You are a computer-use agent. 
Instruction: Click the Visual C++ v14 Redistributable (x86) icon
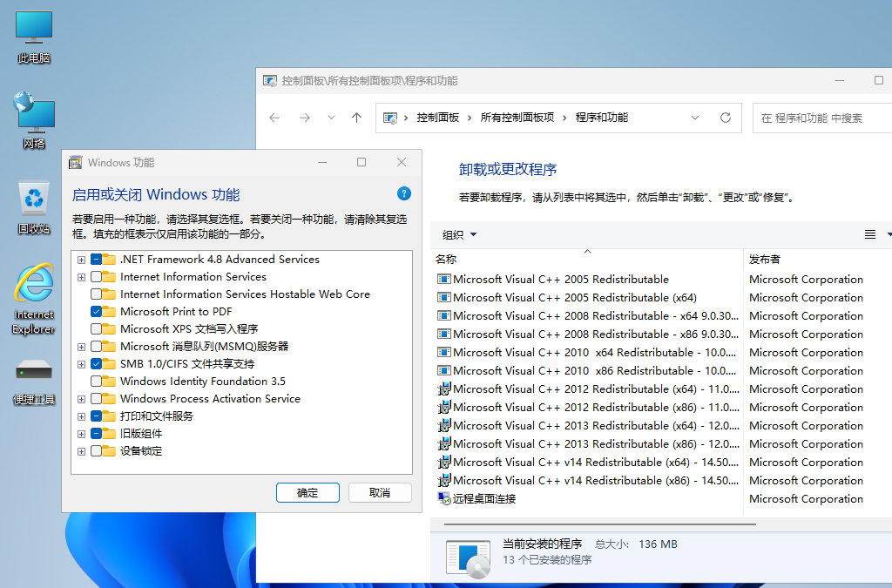click(443, 481)
